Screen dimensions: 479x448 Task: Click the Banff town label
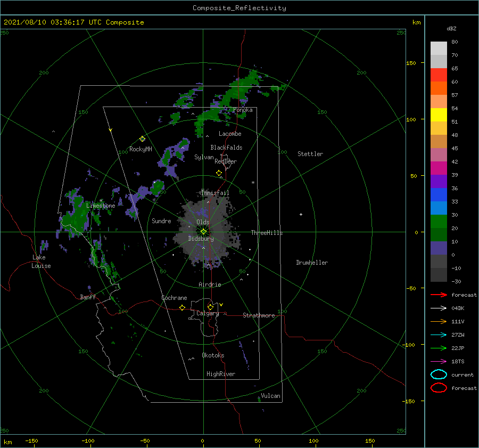(88, 297)
